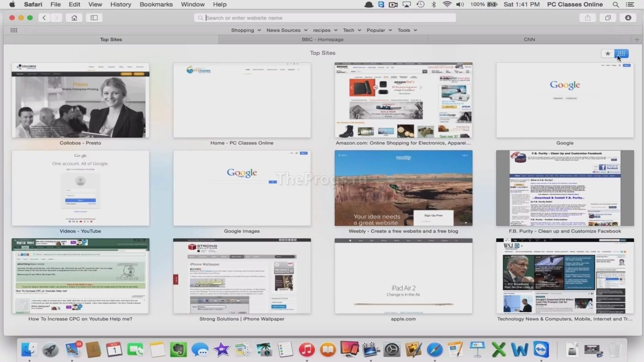Open Finder from the Dock
Image resolution: width=644 pixels, height=362 pixels.
coord(29,350)
